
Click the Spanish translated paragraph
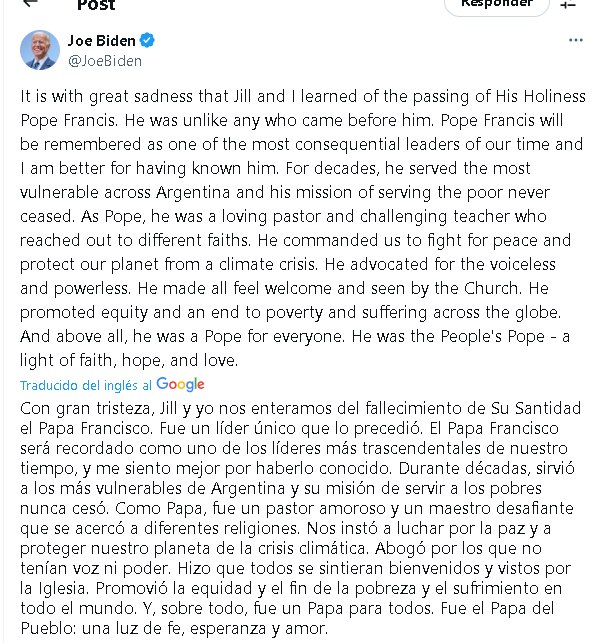click(x=300, y=518)
